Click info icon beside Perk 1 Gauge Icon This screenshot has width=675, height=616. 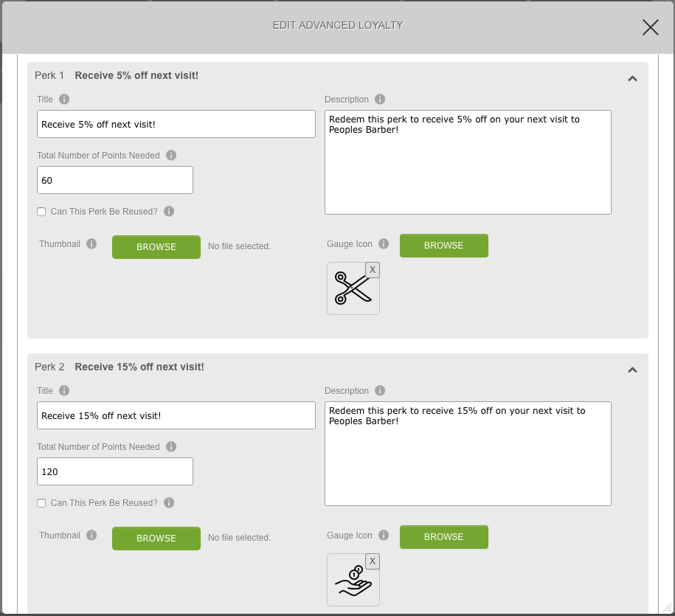tap(384, 244)
